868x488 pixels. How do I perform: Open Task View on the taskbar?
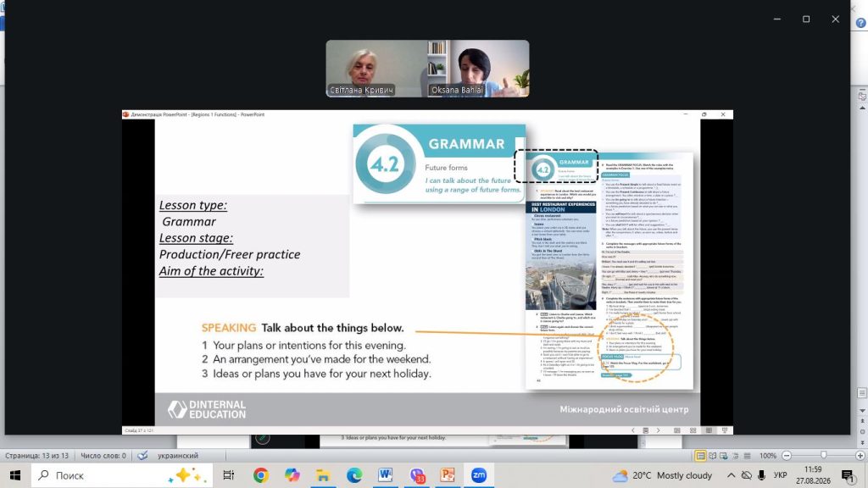point(228,475)
